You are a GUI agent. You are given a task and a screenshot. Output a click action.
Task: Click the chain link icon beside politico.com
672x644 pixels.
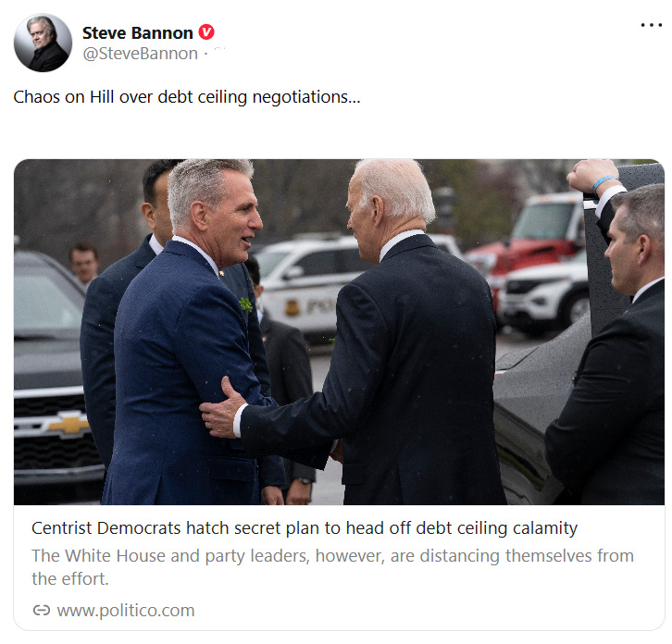click(42, 610)
